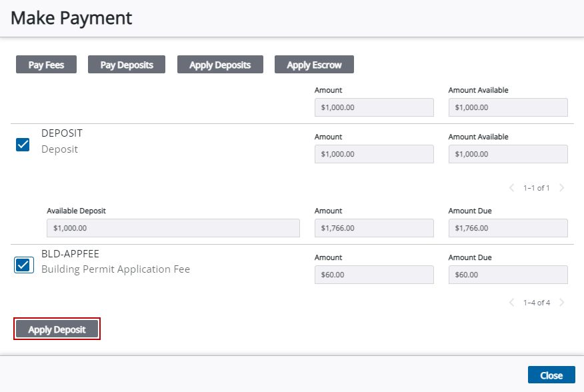This screenshot has width=584, height=392.
Task: Close the Make Payment dialog
Action: (551, 375)
